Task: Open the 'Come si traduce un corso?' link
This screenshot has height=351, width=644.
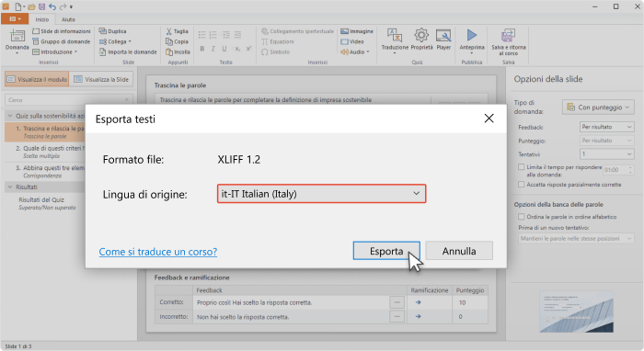Action: click(158, 252)
